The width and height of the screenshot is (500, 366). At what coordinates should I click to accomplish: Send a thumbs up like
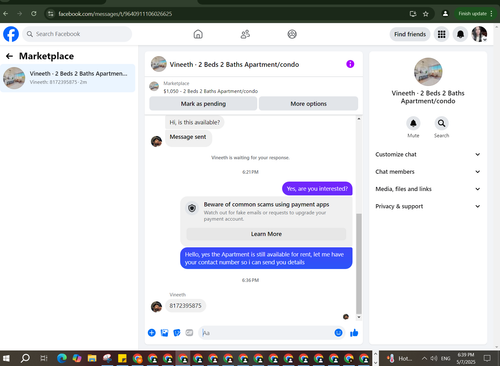pos(354,333)
